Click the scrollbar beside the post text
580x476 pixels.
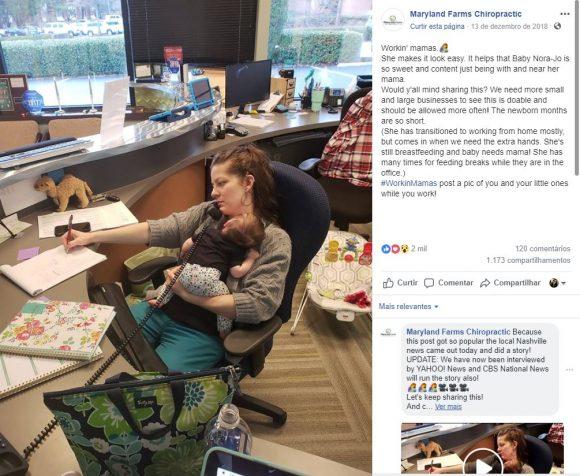click(577, 89)
